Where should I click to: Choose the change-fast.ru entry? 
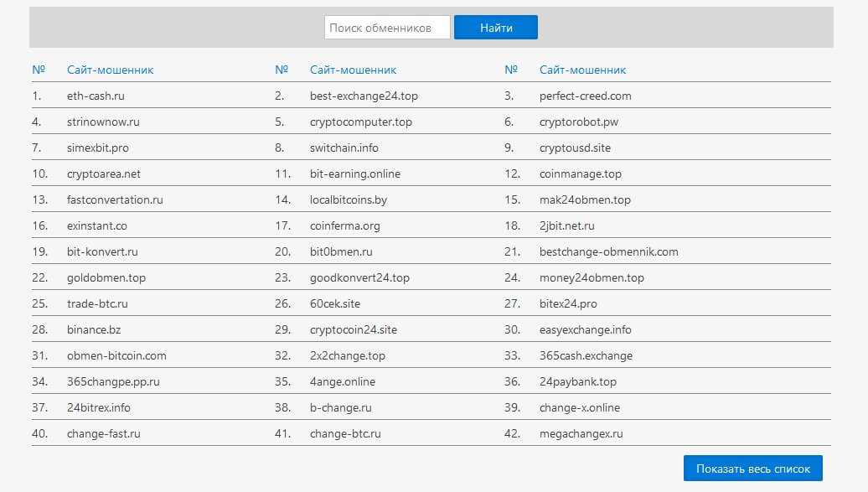click(103, 434)
